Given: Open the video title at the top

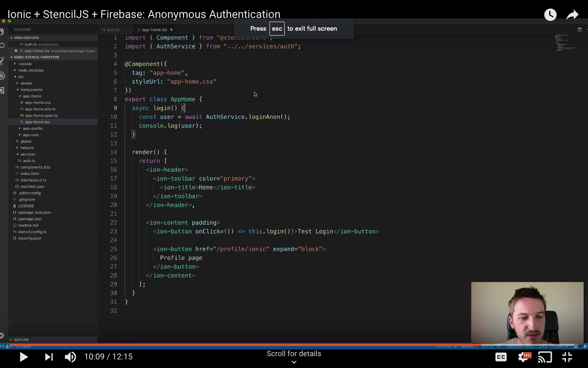Looking at the screenshot, I should pos(144,14).
